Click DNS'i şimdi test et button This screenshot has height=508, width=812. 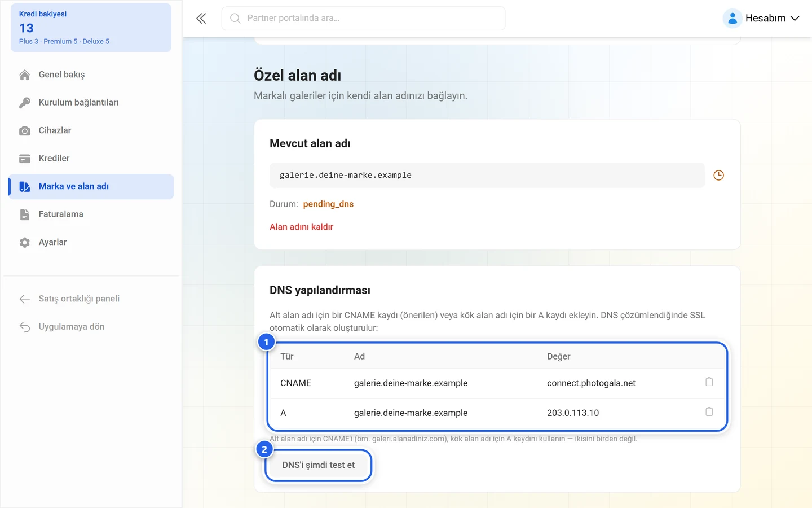tap(319, 465)
